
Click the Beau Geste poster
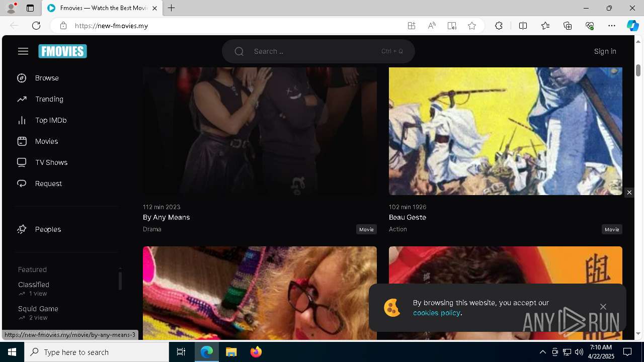coord(506,131)
